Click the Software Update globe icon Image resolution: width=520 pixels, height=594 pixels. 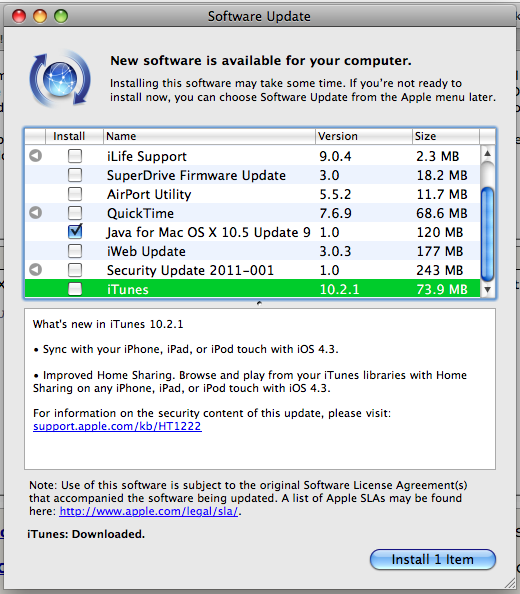(x=60, y=79)
